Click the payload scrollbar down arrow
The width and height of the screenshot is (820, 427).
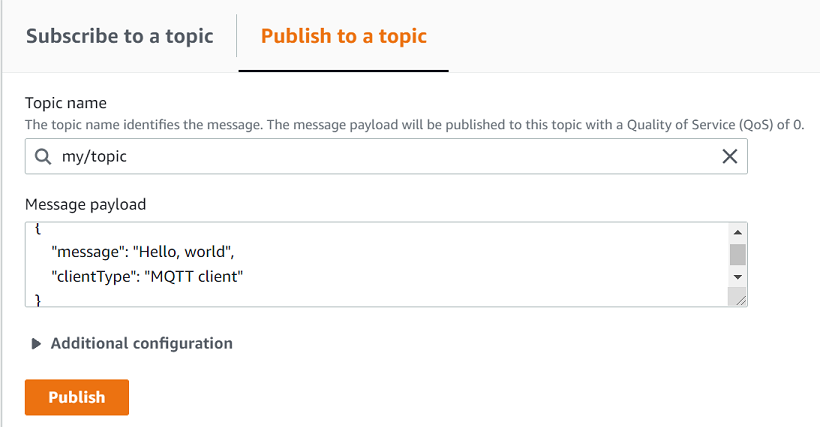pos(738,276)
